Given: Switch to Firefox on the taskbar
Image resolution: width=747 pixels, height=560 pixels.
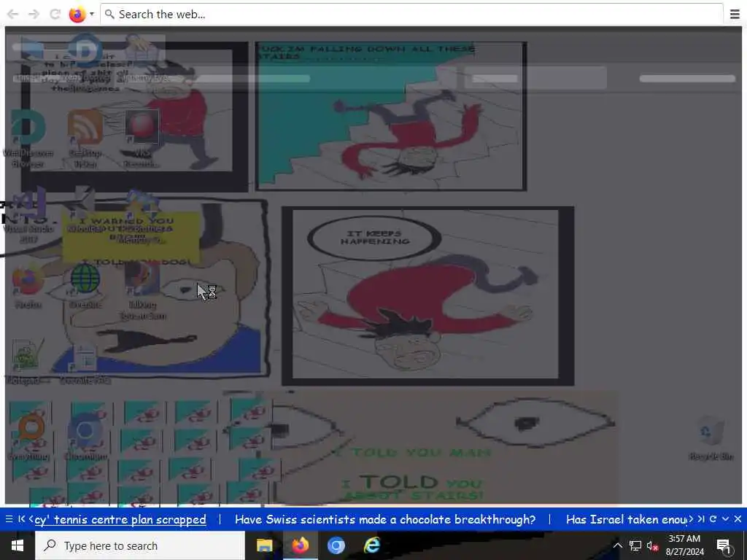Looking at the screenshot, I should point(300,545).
